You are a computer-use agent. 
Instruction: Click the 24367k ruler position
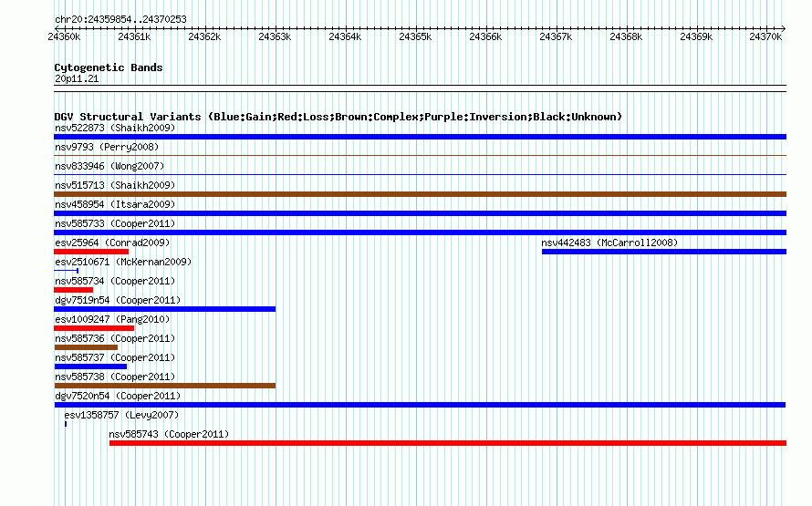[556, 36]
